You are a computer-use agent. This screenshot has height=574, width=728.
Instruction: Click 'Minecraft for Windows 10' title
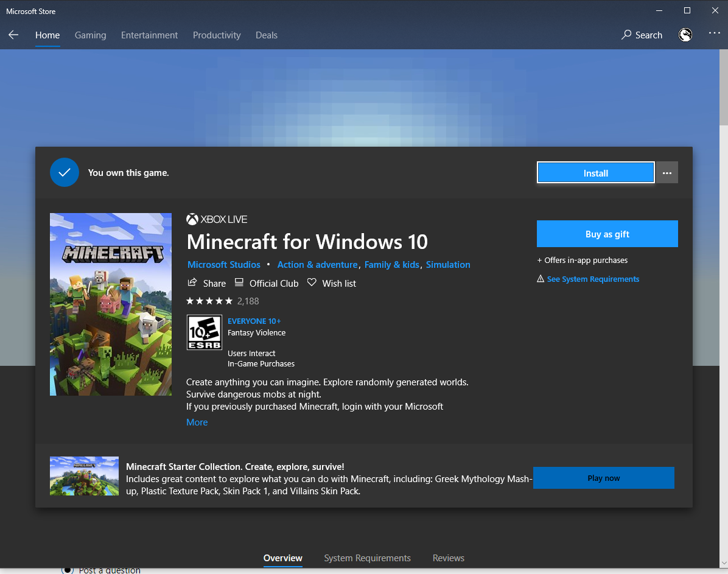coord(307,242)
